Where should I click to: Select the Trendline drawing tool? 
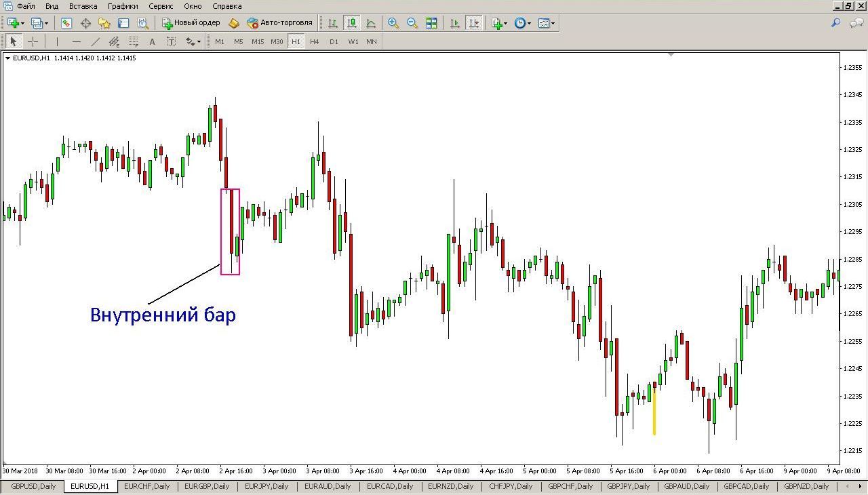tap(95, 41)
